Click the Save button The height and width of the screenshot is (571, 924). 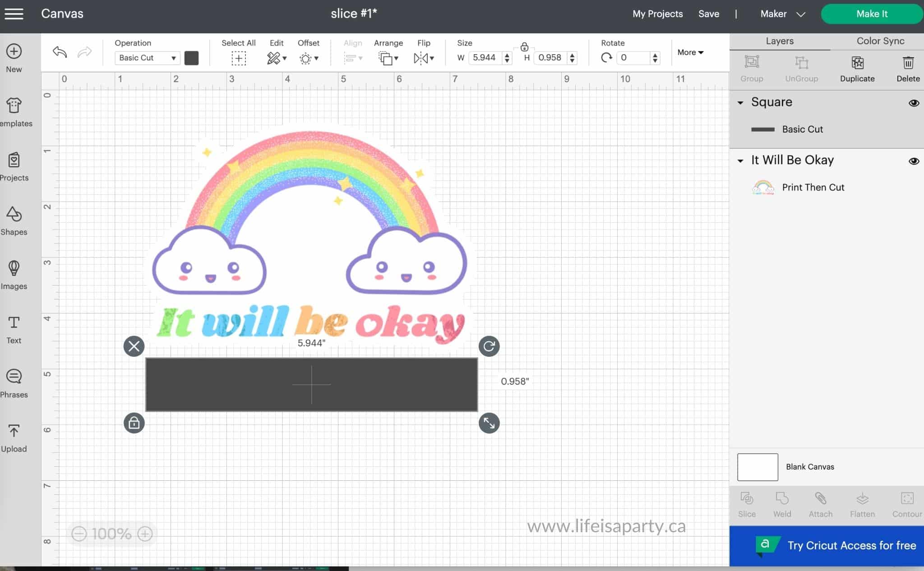pos(709,13)
